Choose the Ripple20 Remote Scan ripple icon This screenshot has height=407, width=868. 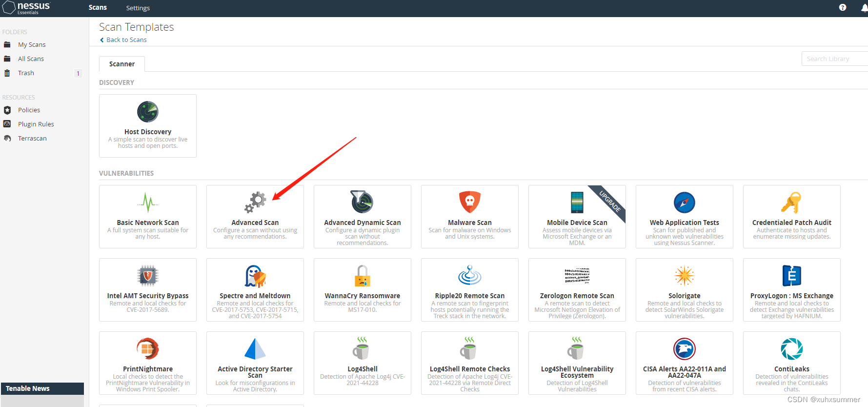tap(470, 275)
